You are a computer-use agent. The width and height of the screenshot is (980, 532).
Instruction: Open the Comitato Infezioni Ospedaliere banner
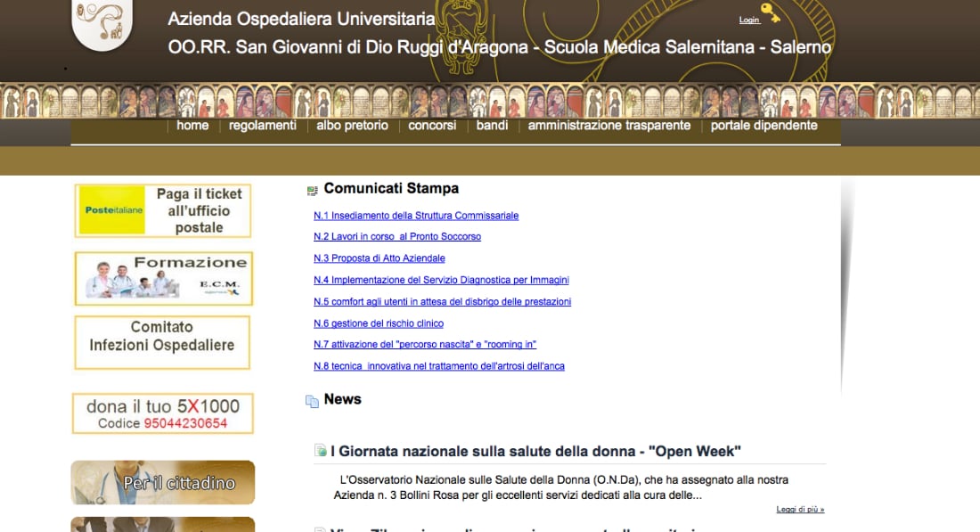[162, 342]
